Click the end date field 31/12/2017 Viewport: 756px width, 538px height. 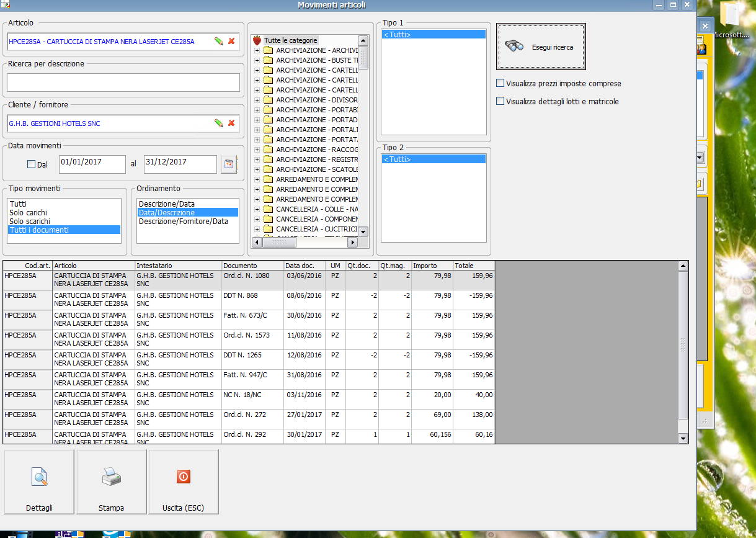pyautogui.click(x=180, y=164)
